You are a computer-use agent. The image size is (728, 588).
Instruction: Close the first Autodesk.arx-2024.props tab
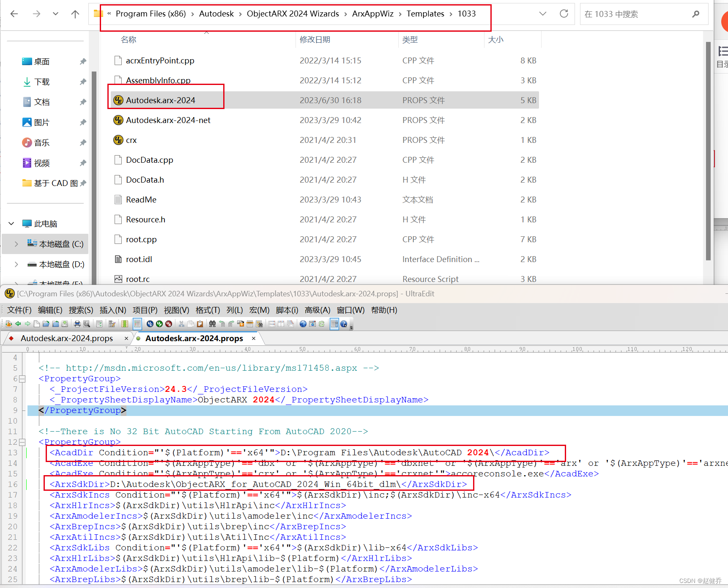point(126,338)
